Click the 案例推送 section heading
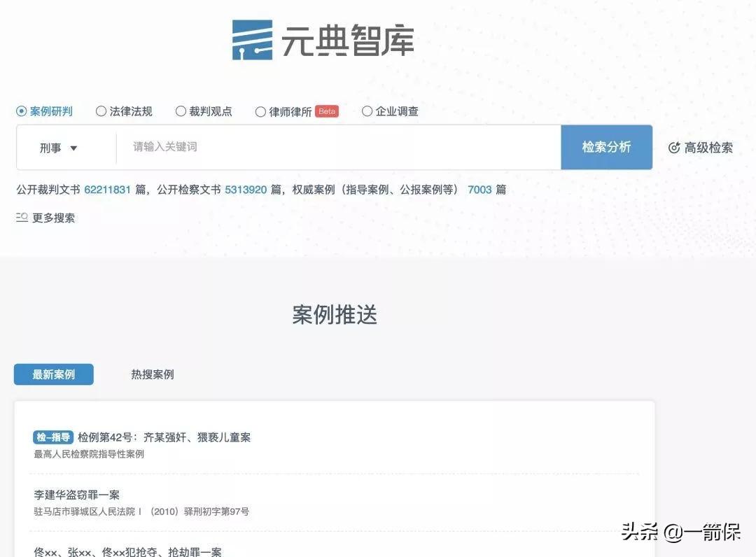 [x=335, y=315]
